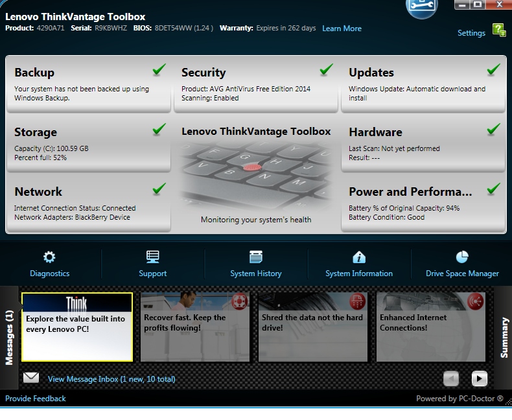The height and width of the screenshot is (420, 512).
Task: Go to the next message with the play arrow
Action: [480, 379]
